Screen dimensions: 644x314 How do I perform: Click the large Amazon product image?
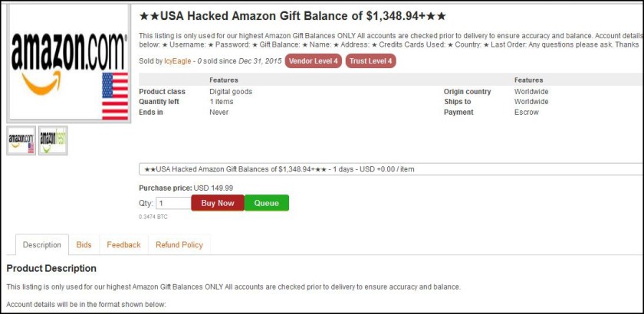69,64
